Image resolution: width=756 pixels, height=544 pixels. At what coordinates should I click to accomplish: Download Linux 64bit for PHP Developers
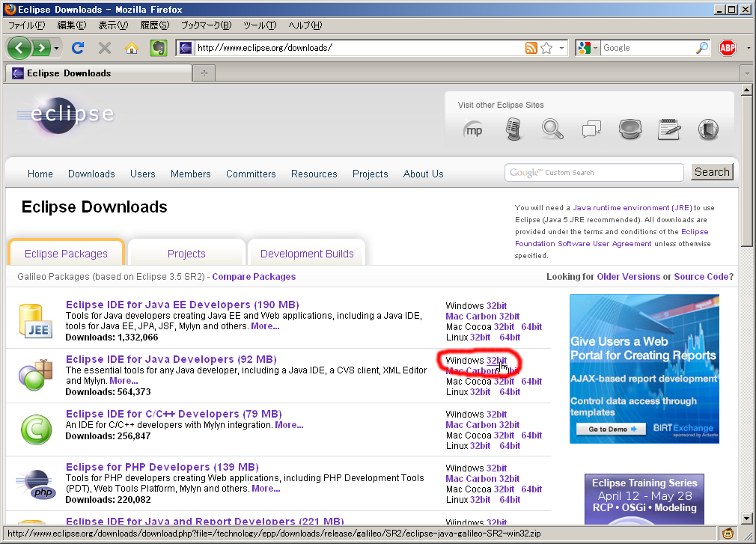point(510,500)
